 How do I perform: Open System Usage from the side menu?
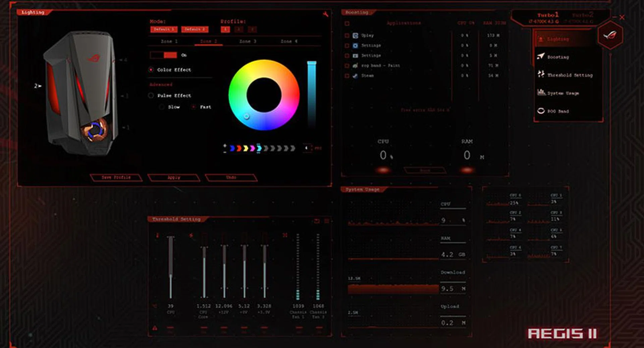[562, 93]
